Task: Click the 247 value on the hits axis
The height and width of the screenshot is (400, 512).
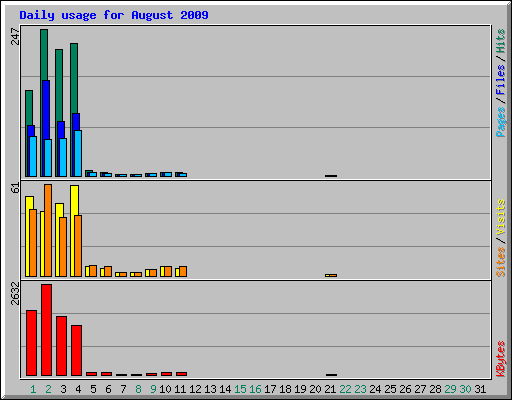Action: [x=15, y=36]
